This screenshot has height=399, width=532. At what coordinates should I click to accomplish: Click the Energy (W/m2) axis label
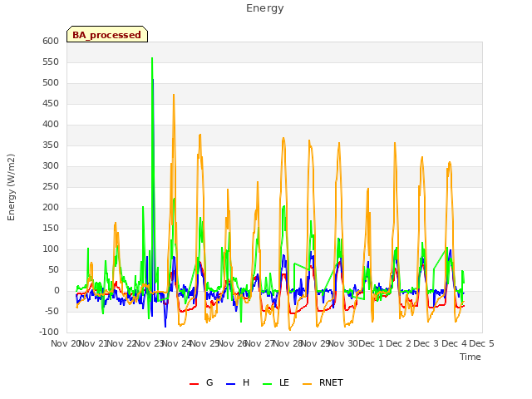11,187
